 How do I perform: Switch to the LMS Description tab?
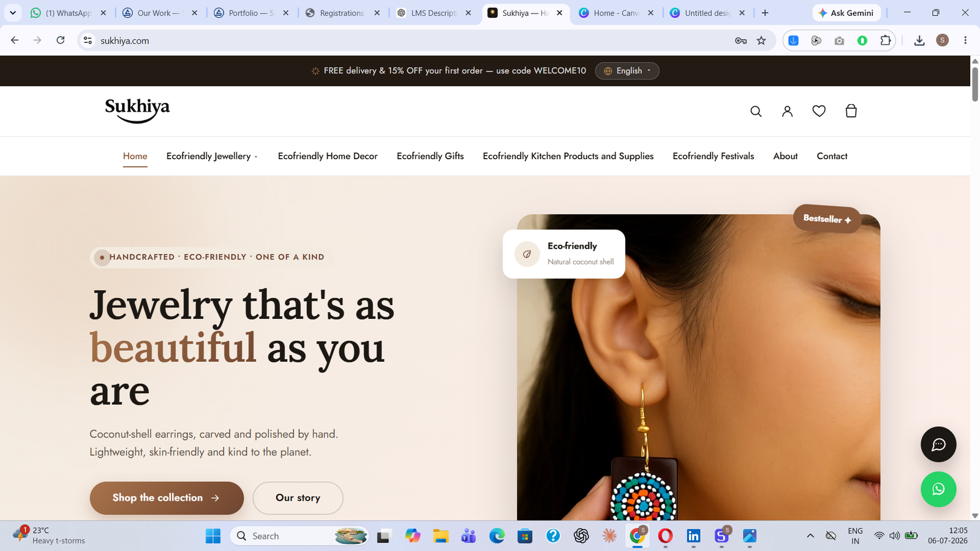coord(434,13)
